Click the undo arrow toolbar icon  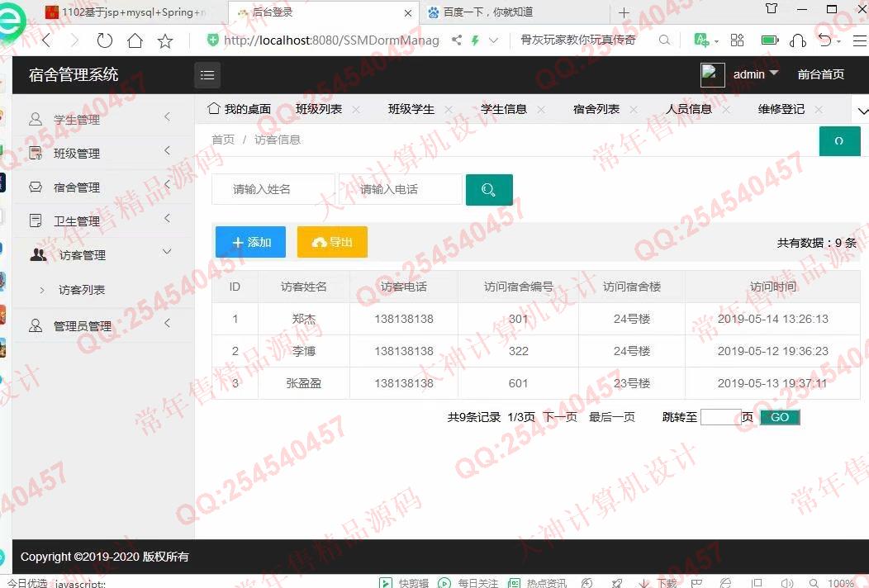tap(824, 40)
